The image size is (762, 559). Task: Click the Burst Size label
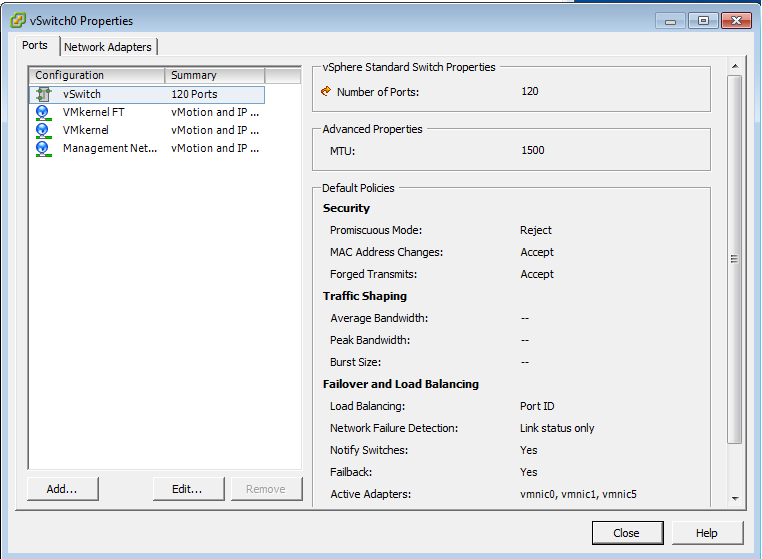[355, 362]
